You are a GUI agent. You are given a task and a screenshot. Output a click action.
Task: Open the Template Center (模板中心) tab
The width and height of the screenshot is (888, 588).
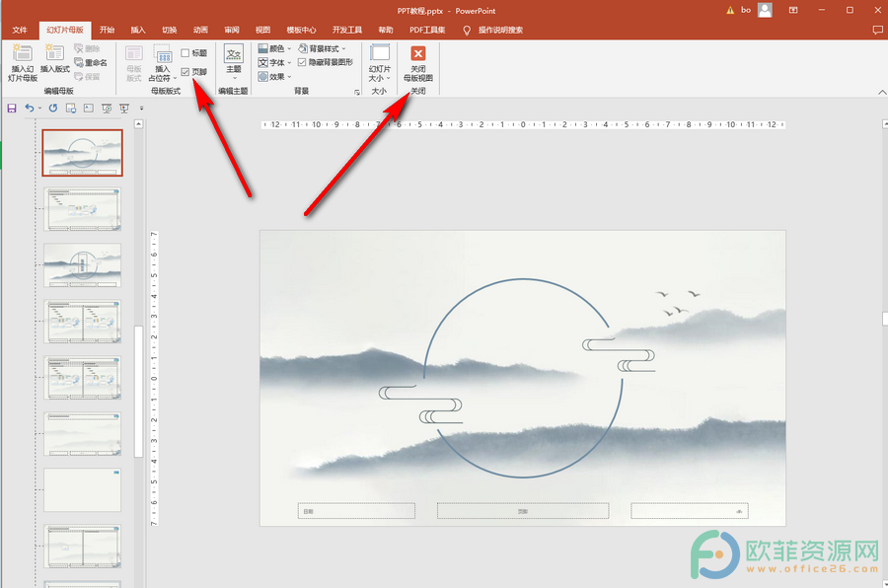pos(301,30)
